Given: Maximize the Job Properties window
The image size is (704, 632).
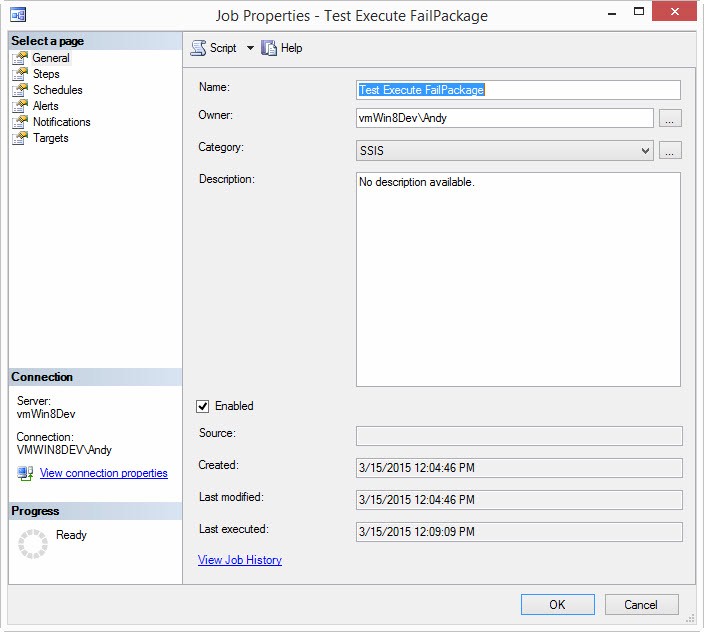Looking at the screenshot, I should coord(638,12).
